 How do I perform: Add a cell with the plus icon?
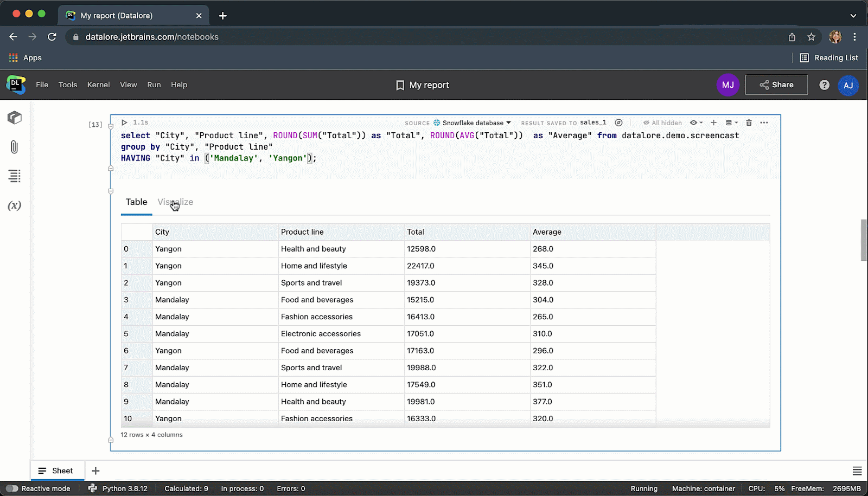[713, 123]
